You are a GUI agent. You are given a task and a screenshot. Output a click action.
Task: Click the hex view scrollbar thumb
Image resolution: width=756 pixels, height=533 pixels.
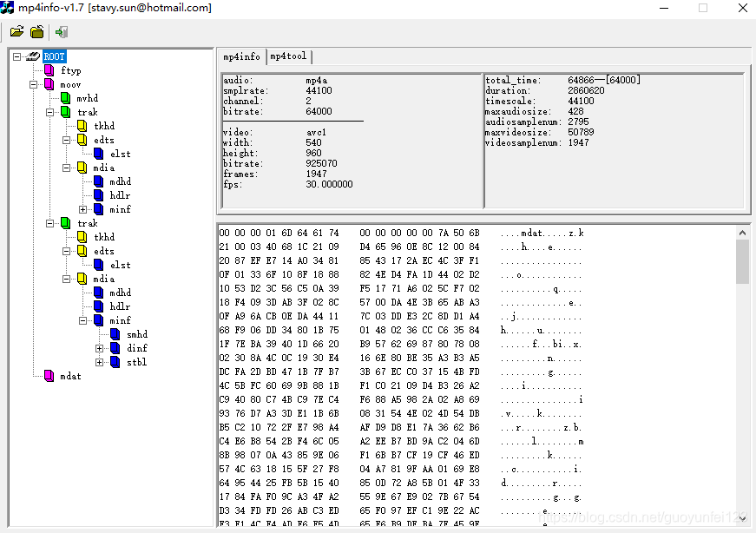coord(742,261)
